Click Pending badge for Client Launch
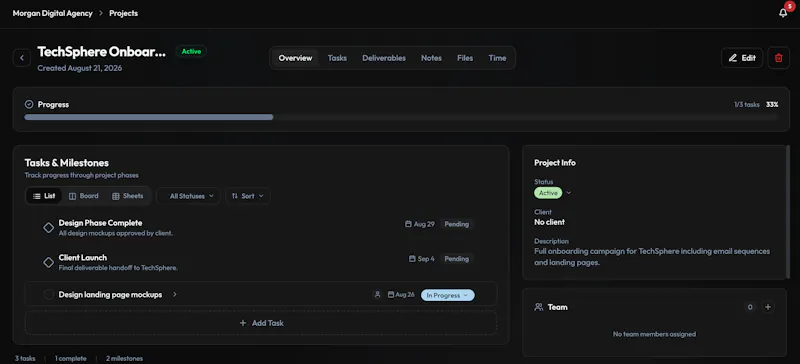Image resolution: width=800 pixels, height=364 pixels. click(456, 259)
